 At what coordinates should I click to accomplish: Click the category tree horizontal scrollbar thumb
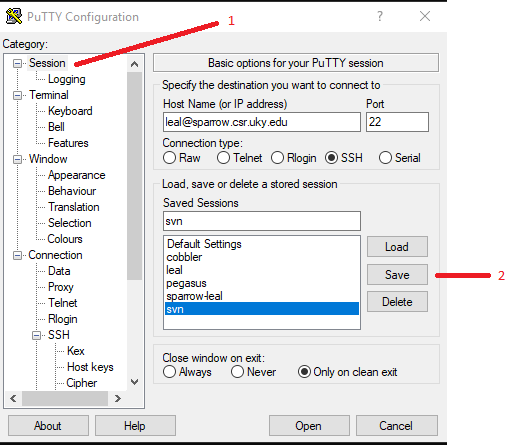pos(65,398)
